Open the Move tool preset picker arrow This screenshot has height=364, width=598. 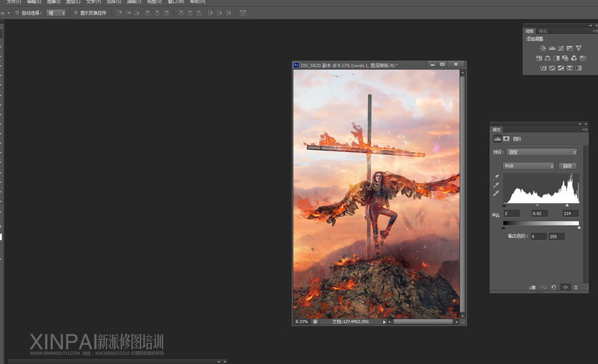8,13
